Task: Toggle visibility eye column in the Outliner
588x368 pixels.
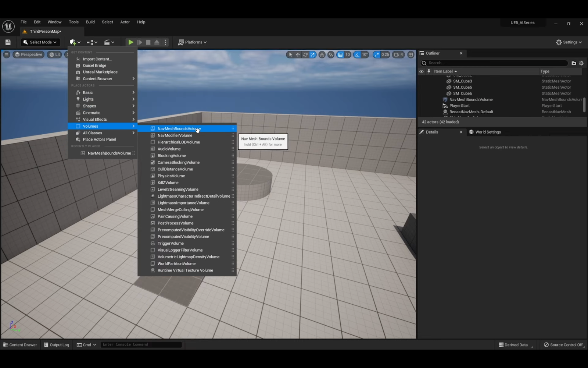Action: pyautogui.click(x=422, y=71)
